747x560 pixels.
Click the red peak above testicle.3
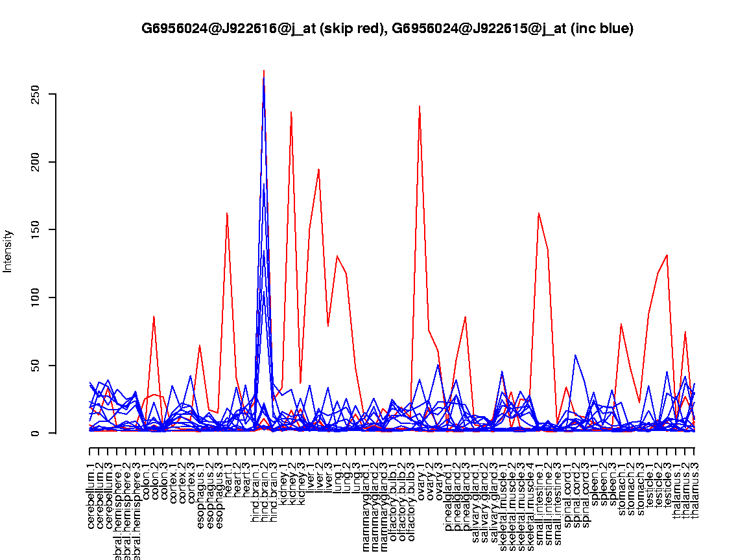(667, 255)
